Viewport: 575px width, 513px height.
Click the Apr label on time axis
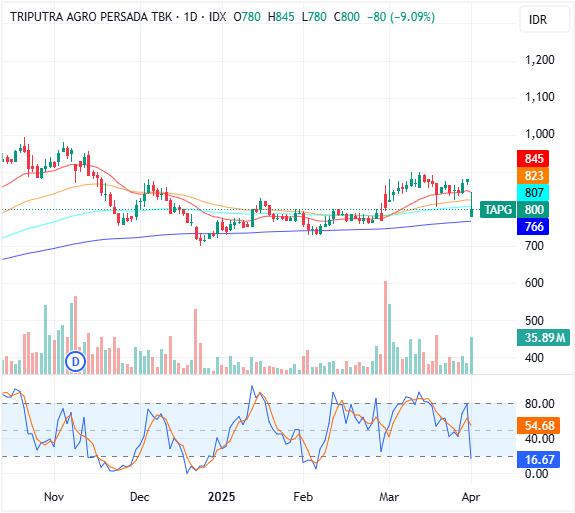pos(471,497)
